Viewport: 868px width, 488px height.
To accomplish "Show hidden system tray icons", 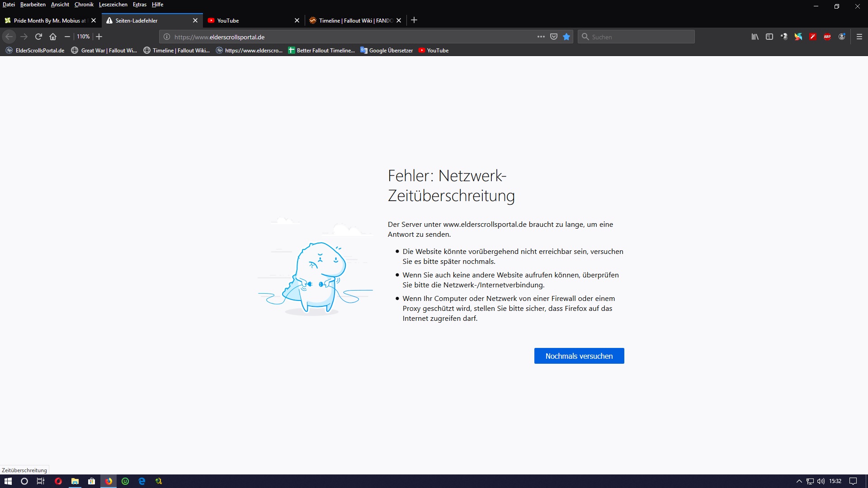I will (x=799, y=481).
